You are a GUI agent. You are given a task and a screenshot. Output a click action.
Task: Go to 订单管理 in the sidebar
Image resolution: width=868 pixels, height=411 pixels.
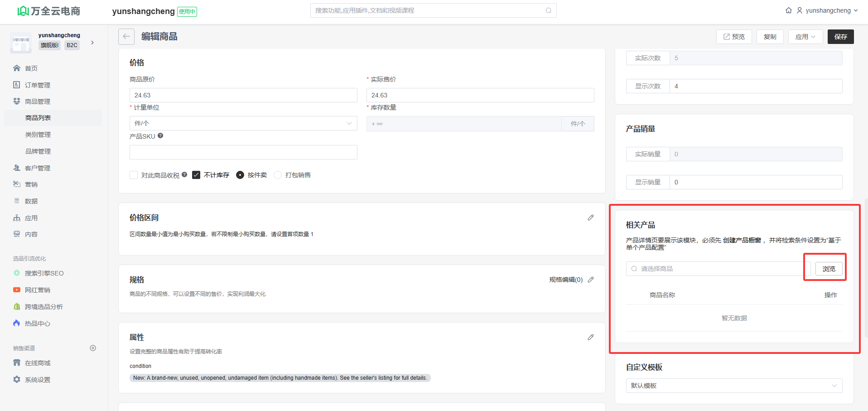click(38, 85)
